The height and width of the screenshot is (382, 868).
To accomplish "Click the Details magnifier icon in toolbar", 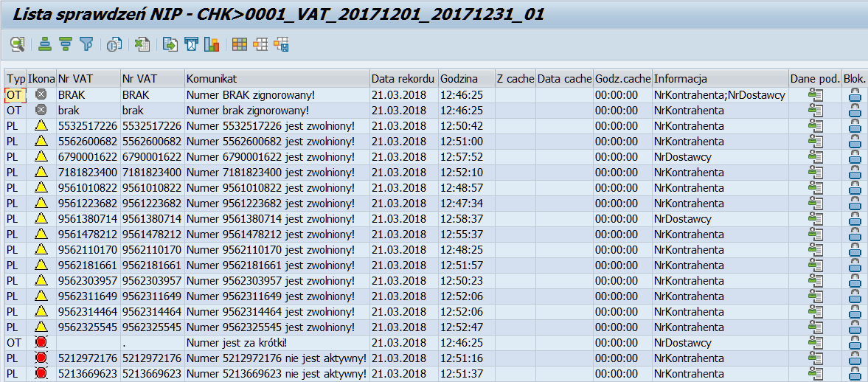I will 17,45.
